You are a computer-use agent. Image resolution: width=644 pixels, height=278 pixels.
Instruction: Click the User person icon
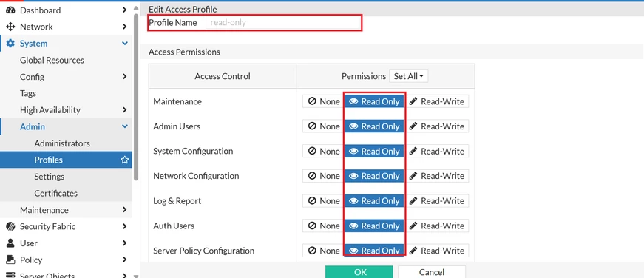10,243
